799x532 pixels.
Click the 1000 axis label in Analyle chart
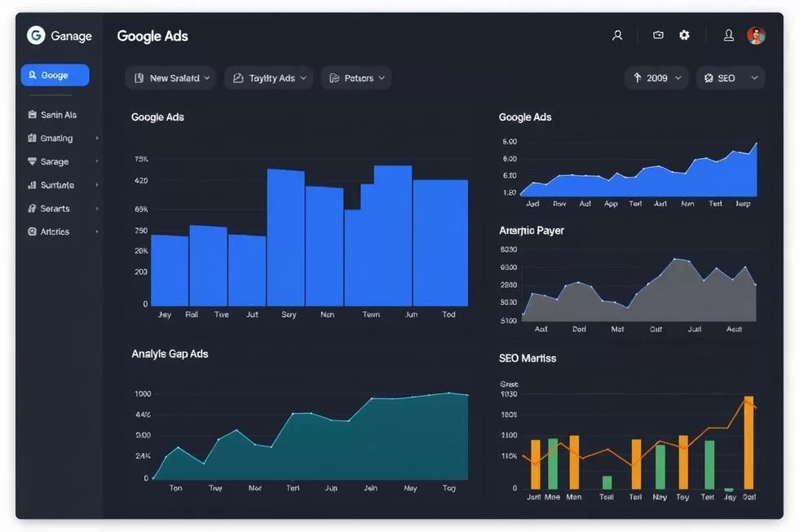pyautogui.click(x=143, y=394)
